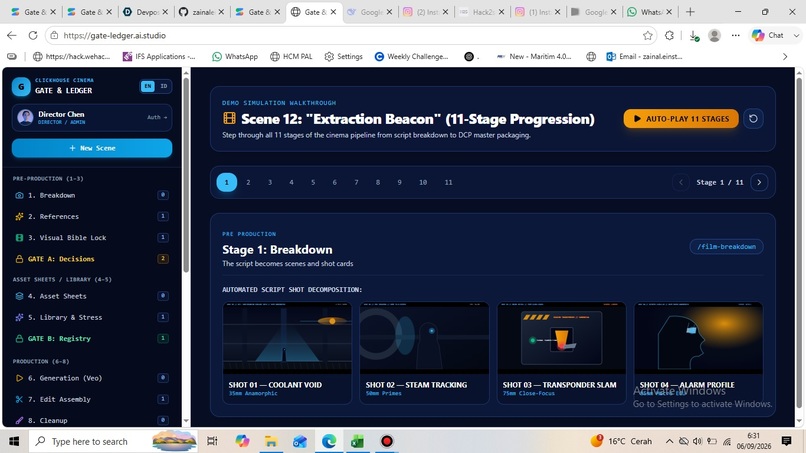The image size is (806, 453).
Task: Click the film strip icon beside Scene 12
Action: click(x=229, y=119)
